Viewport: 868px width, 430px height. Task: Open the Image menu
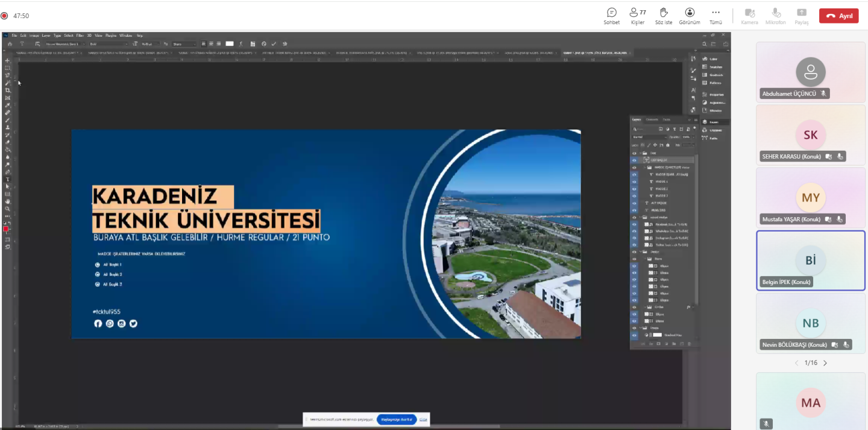point(34,36)
